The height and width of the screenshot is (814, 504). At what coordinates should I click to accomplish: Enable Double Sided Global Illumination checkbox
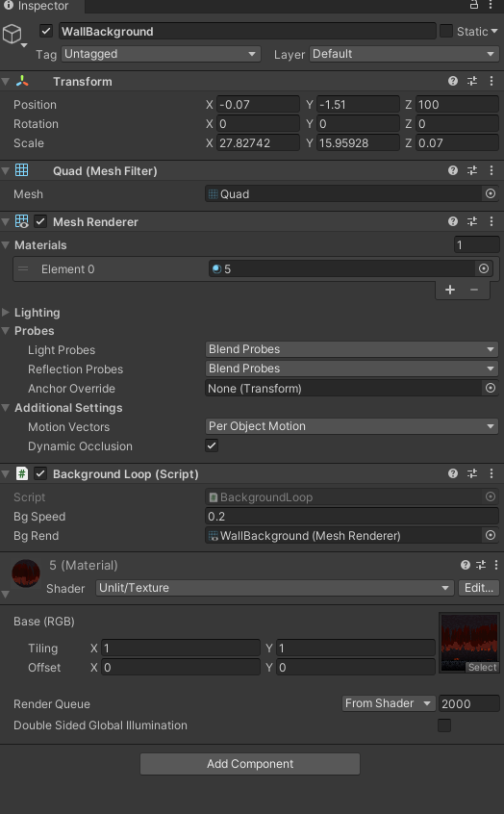point(444,725)
